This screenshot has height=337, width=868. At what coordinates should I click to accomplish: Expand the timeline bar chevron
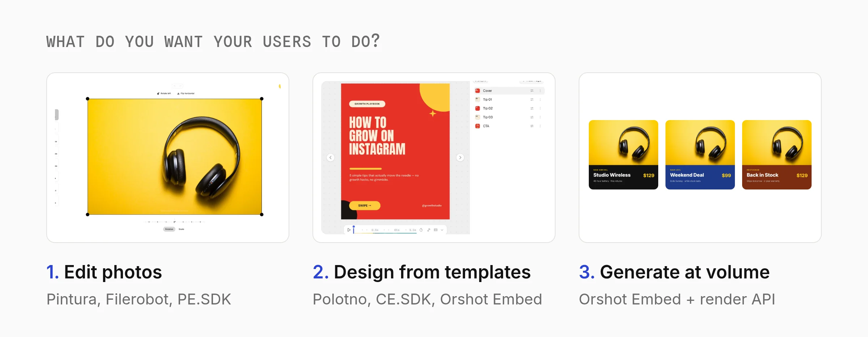tap(442, 230)
